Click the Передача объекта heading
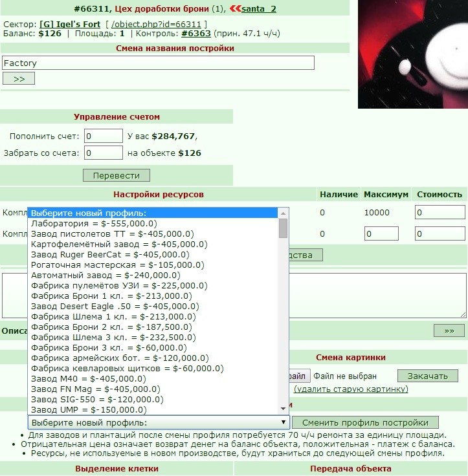This screenshot has width=468, height=476. 350,468
